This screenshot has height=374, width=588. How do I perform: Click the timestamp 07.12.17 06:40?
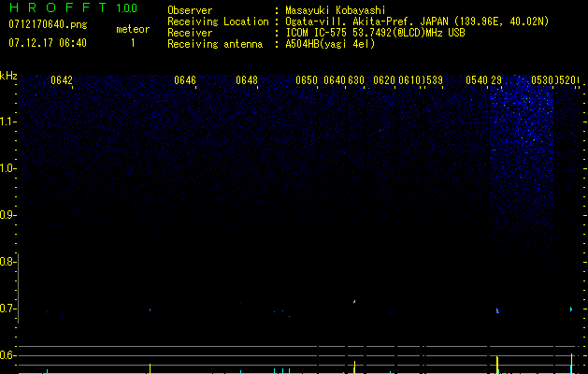48,43
